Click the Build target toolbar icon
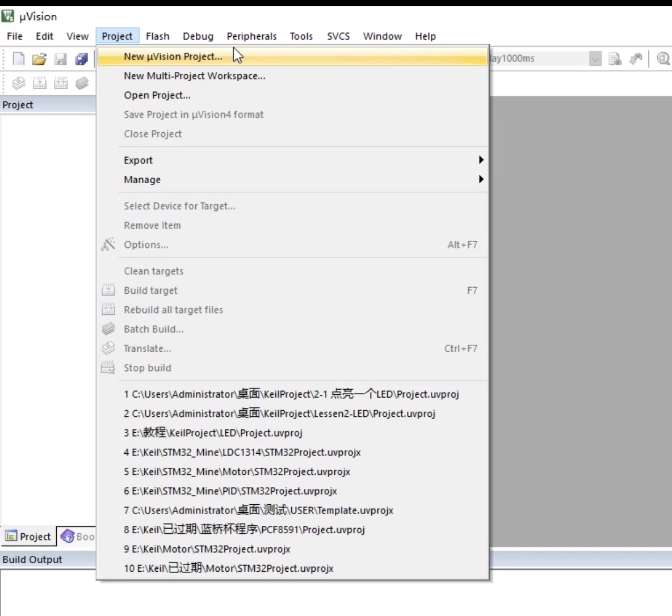672x616 pixels. click(39, 83)
